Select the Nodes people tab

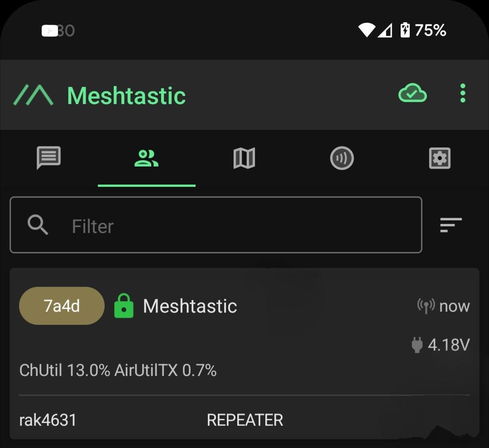[x=146, y=158]
